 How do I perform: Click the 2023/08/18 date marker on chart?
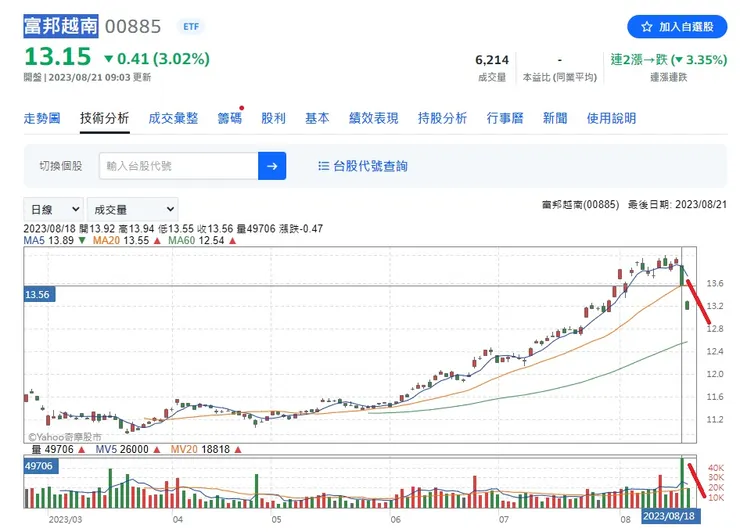tap(669, 516)
